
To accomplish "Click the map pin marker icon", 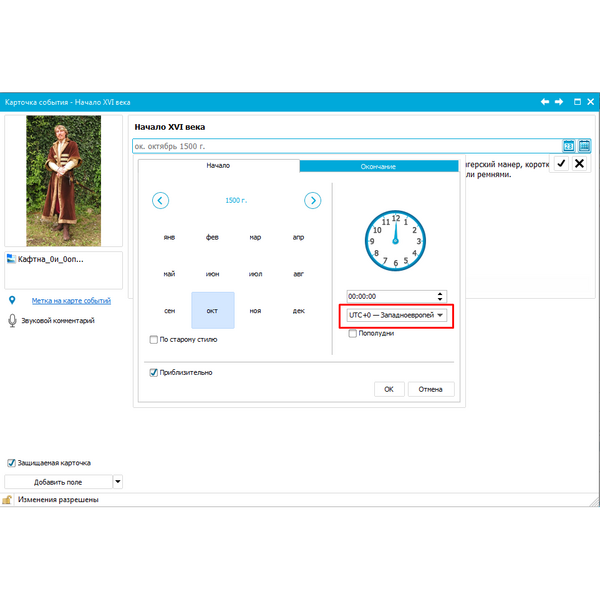I will pos(12,300).
